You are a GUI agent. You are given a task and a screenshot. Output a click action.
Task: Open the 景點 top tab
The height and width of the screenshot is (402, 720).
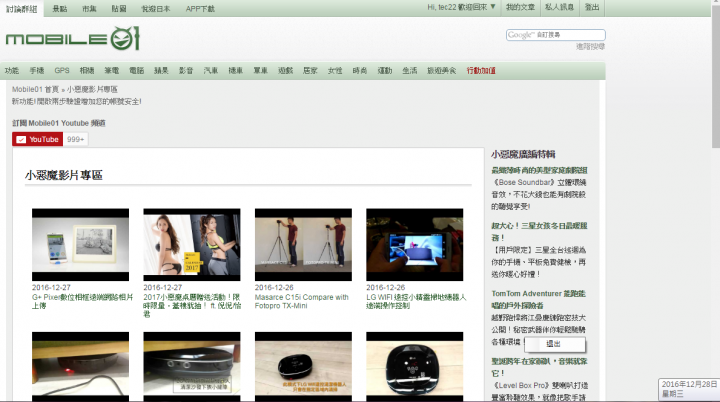point(60,9)
